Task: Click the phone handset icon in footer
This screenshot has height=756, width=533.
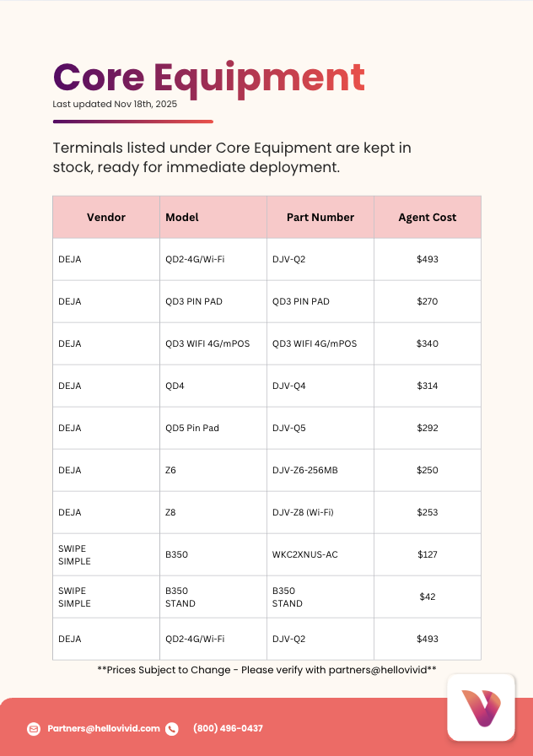Action: coord(172,729)
